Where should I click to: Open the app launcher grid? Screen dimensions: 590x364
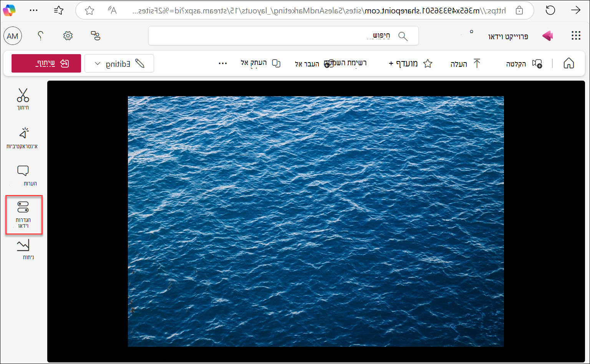pos(576,36)
